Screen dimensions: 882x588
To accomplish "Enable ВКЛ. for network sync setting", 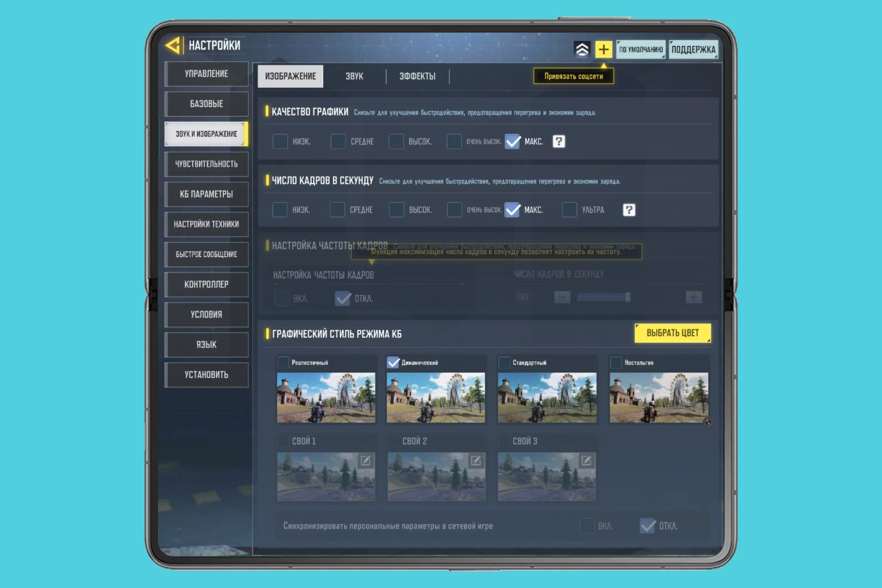I will (587, 526).
